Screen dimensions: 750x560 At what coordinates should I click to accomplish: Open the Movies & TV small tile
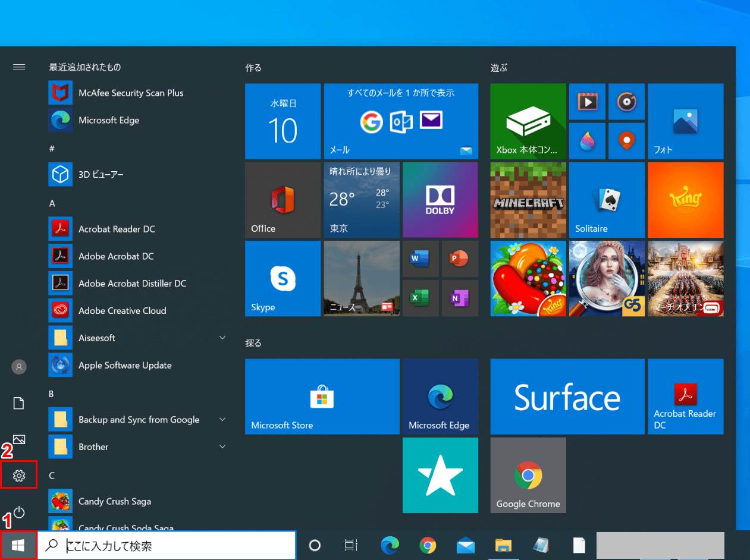point(587,102)
